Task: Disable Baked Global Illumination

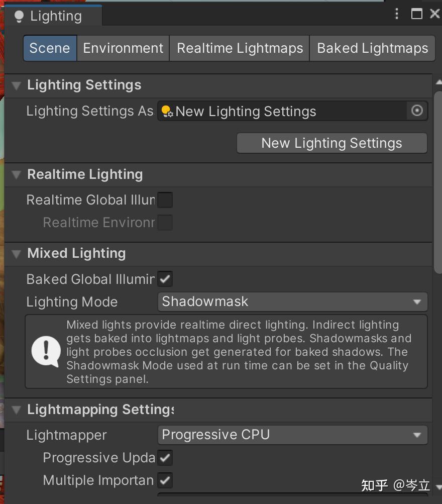Action: [165, 279]
